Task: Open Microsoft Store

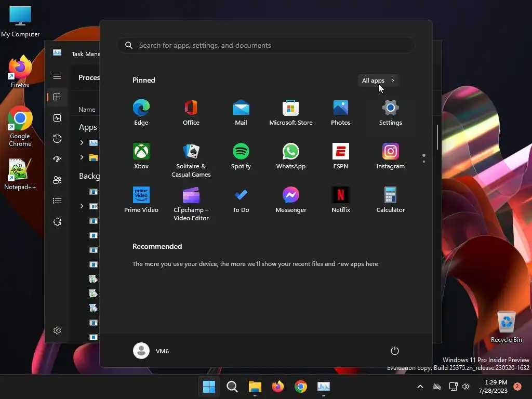Action: [291, 113]
